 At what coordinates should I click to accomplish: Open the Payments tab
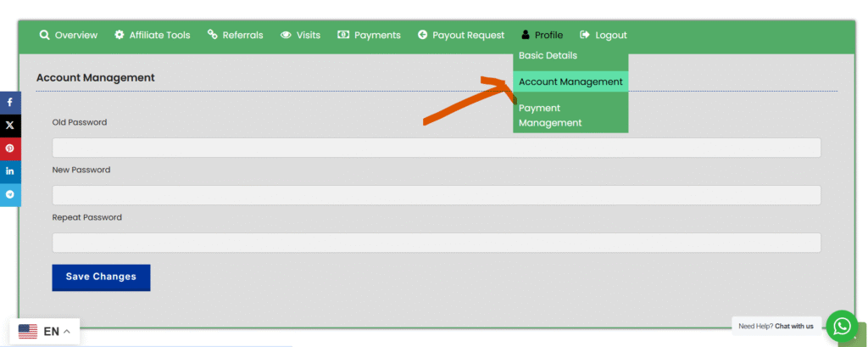pyautogui.click(x=370, y=36)
